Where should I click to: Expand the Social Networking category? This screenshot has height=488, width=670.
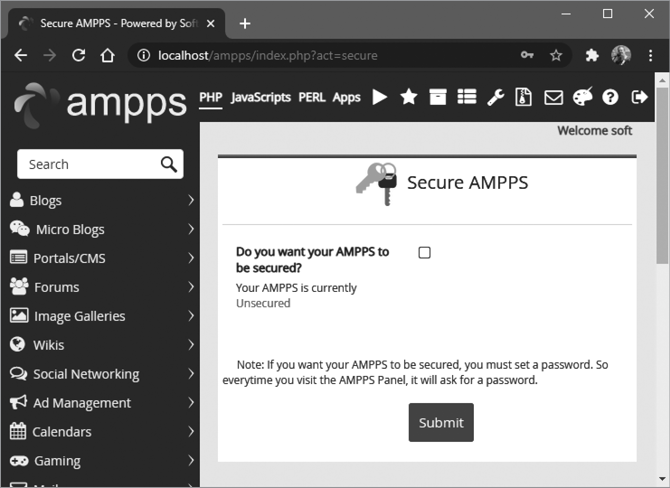(100, 374)
